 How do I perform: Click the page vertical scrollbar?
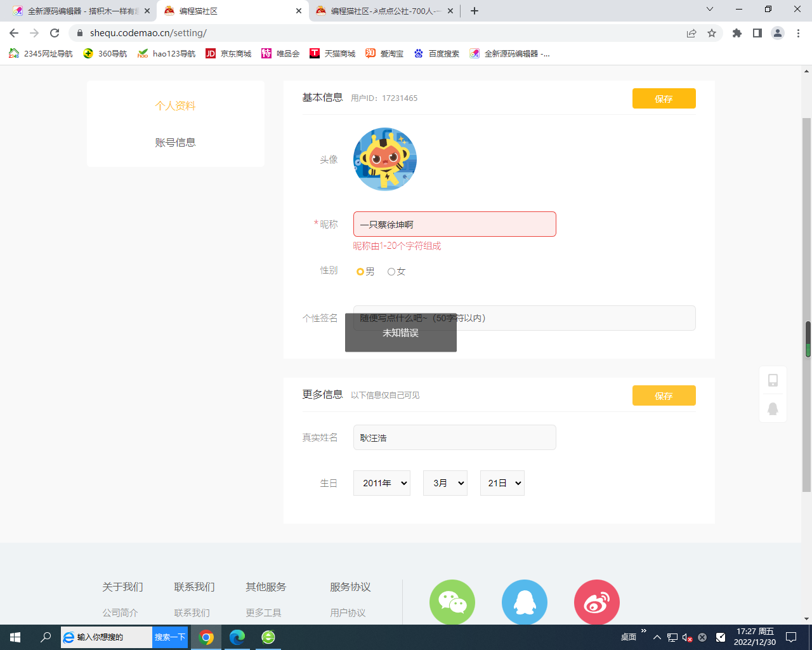pos(807,305)
